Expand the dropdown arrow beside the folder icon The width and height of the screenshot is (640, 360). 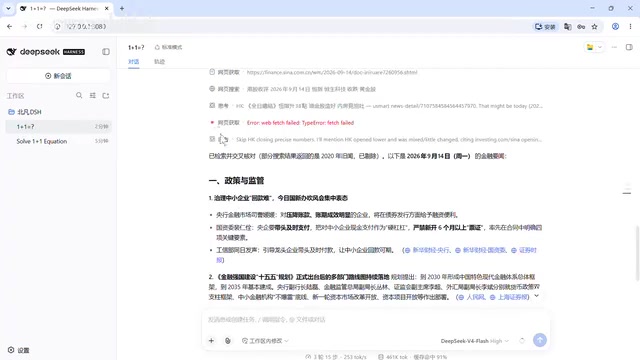point(600,47)
